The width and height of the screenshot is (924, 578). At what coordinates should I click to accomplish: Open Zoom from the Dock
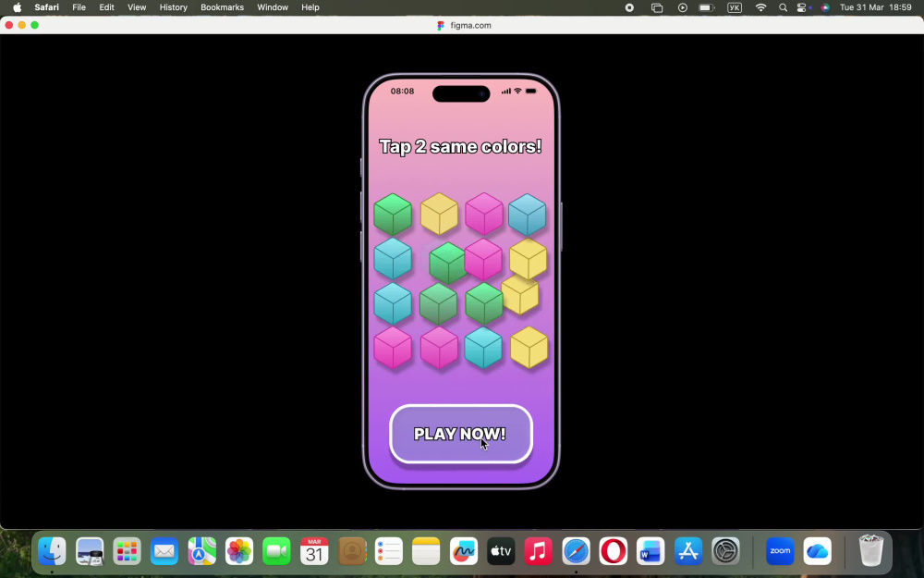pos(780,551)
